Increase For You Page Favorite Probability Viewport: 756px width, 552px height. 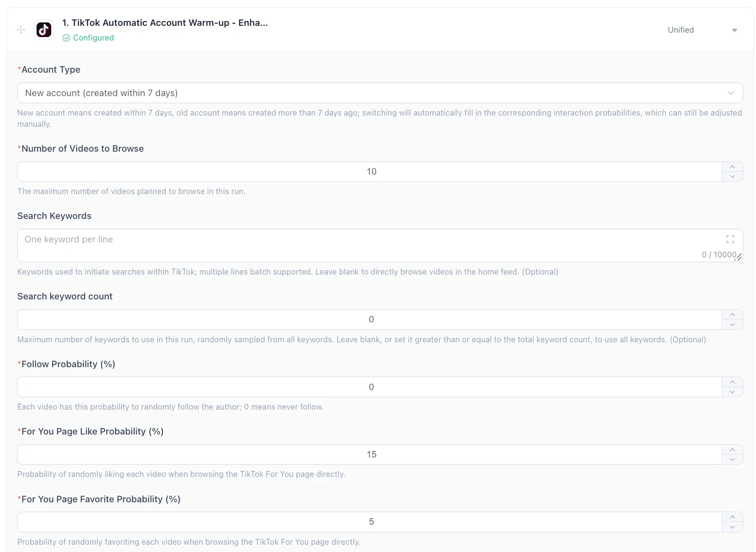[x=732, y=517]
